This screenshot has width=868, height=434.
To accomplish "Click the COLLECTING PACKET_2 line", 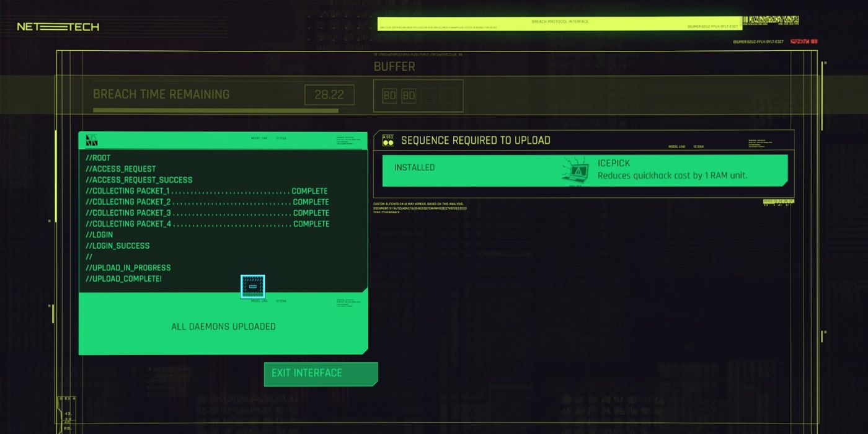I will pyautogui.click(x=207, y=202).
